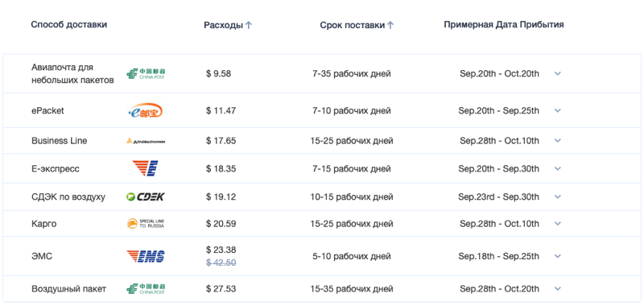The width and height of the screenshot is (644, 306).
Task: Click the Е-экспресс red-blue E logo
Action: point(146,169)
